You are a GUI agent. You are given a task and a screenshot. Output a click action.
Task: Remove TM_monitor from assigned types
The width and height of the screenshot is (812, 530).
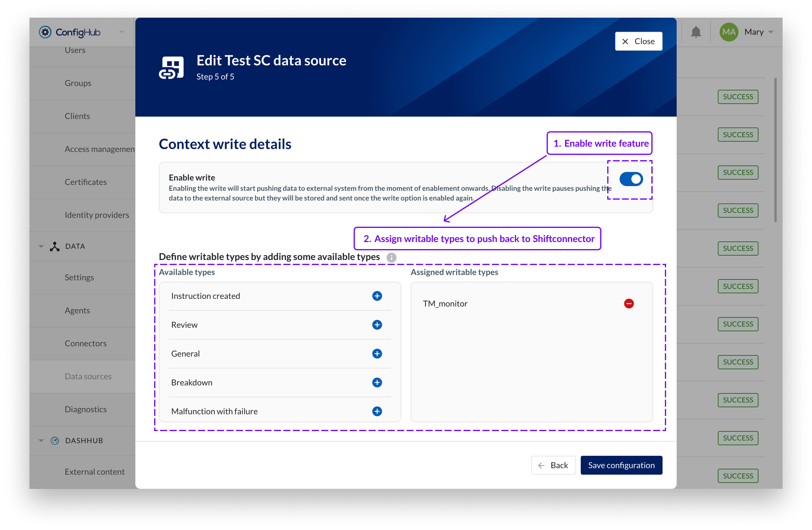click(628, 303)
